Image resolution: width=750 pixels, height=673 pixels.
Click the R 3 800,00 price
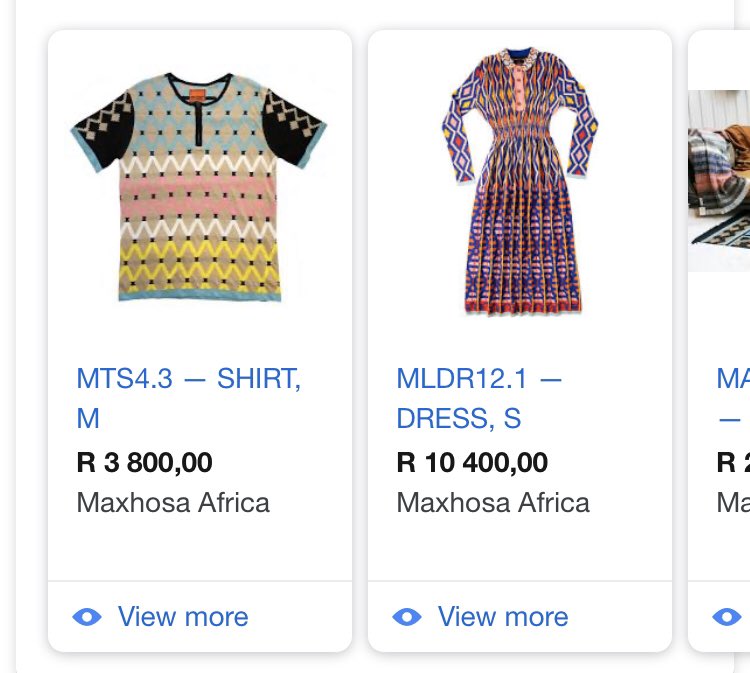[144, 463]
